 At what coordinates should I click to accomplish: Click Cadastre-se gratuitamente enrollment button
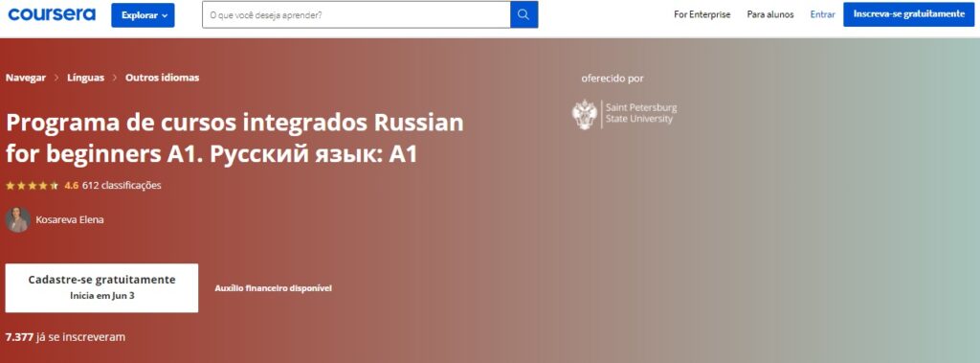point(101,288)
